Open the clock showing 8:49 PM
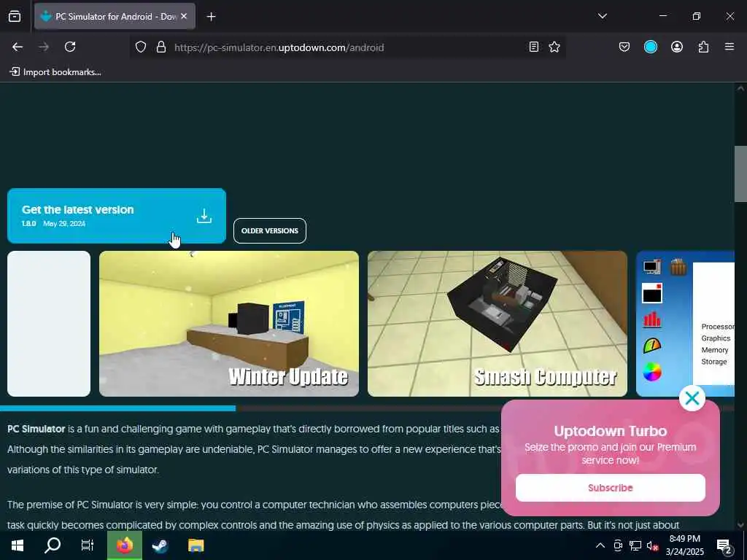Image resolution: width=747 pixels, height=560 pixels. 684,545
